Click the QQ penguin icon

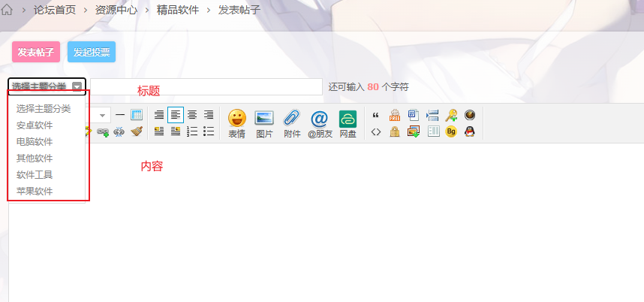click(470, 131)
